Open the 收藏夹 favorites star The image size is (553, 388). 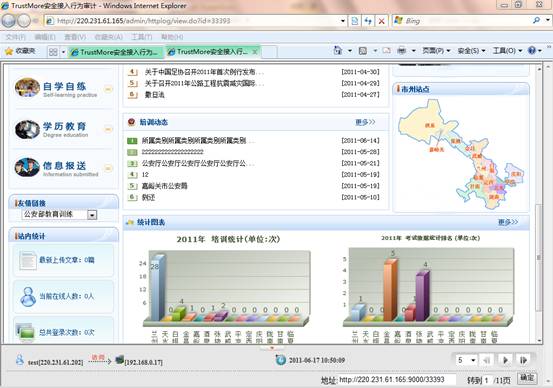coord(20,51)
